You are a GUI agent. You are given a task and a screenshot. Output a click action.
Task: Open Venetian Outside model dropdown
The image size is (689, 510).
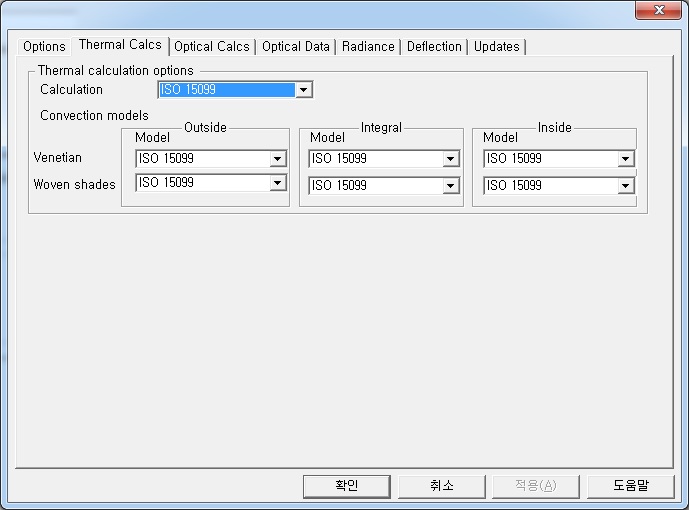tap(277, 159)
